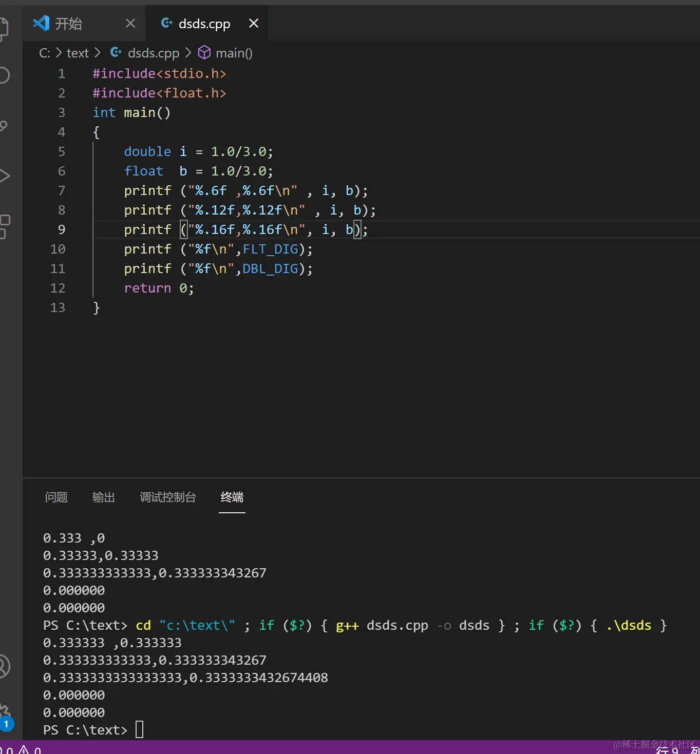This screenshot has width=700, height=754.
Task: Click line number 1 in the gutter
Action: pos(62,73)
